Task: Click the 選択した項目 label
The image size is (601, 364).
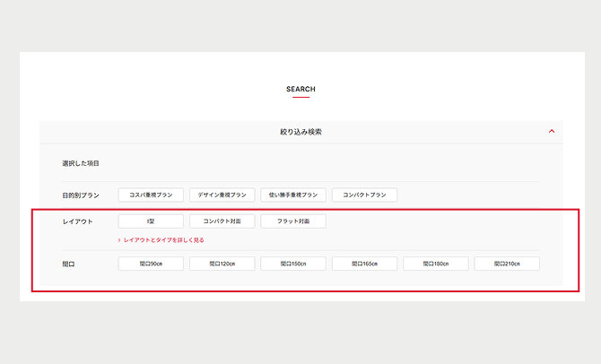Action: (x=81, y=163)
